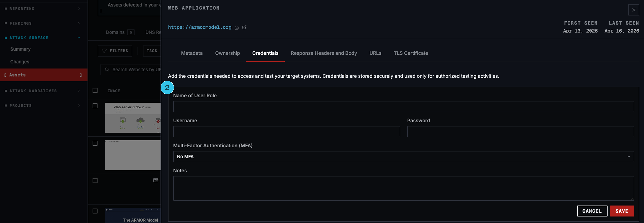Focus the Username input field

(x=286, y=132)
